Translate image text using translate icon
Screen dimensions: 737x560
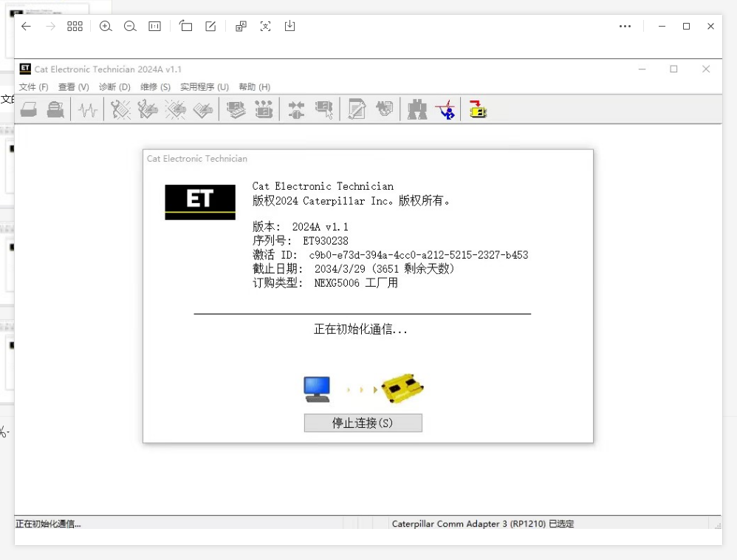click(241, 27)
